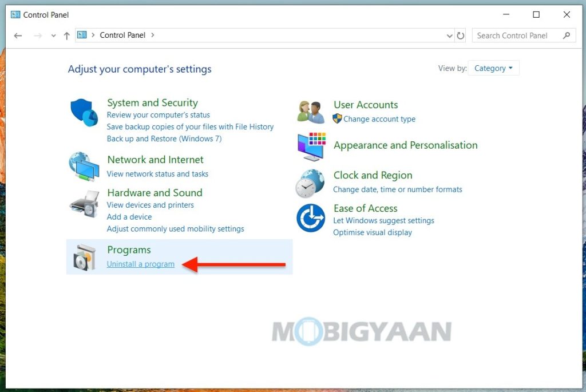Click the back navigation arrow
The image size is (586, 392).
coord(18,35)
